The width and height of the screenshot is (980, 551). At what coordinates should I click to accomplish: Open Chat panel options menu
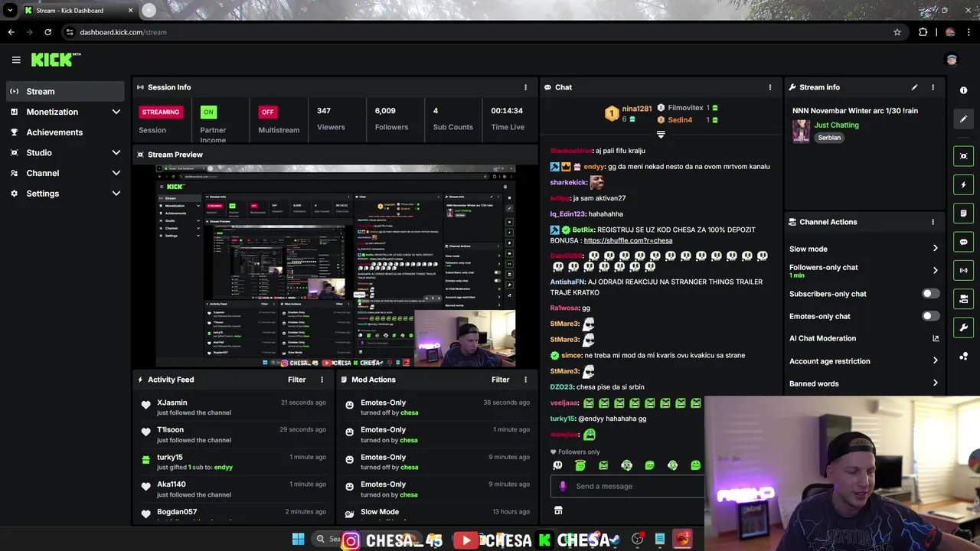click(770, 87)
